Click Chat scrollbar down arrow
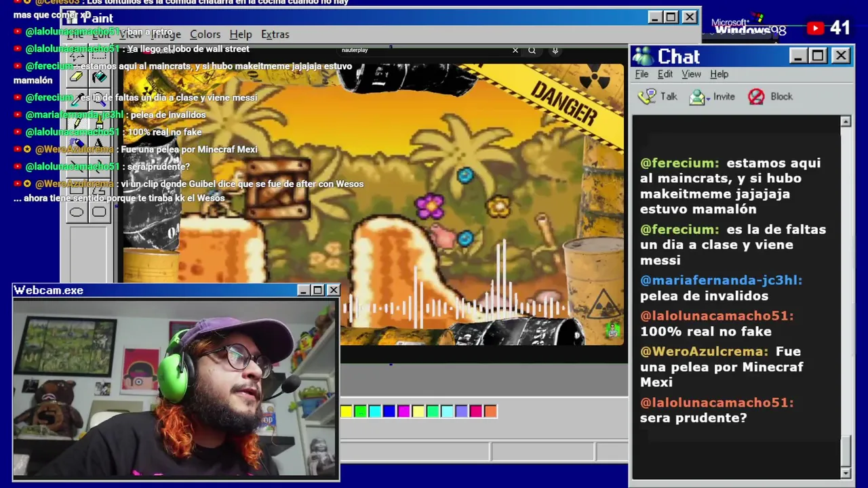Viewport: 868px width, 488px height. click(846, 472)
